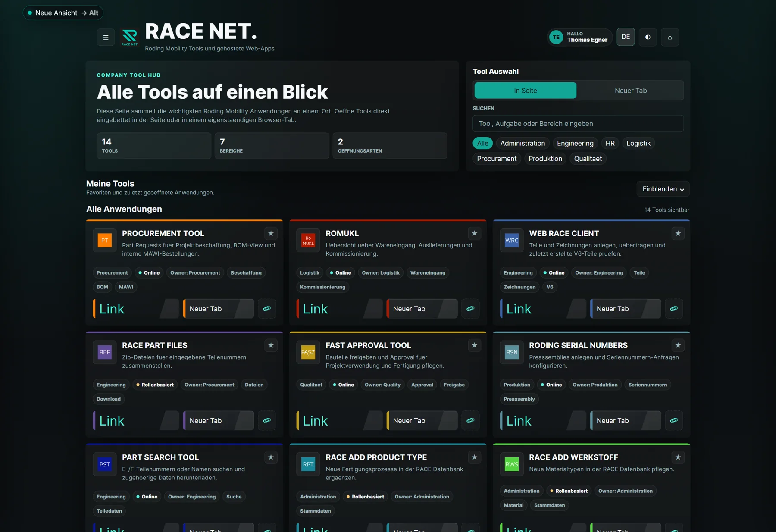This screenshot has width=776, height=532.
Task: Click the BOM tag on Procurement Tool
Action: point(102,287)
